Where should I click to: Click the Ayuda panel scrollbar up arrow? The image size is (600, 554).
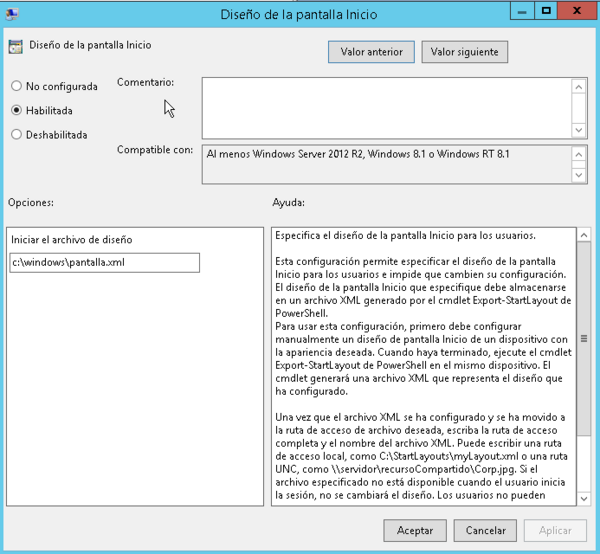click(x=584, y=236)
